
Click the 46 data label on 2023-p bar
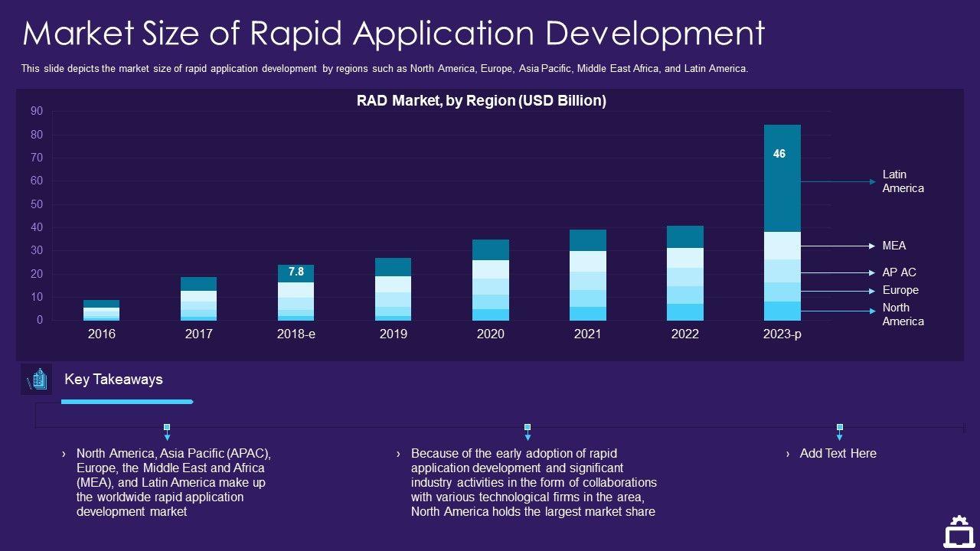[x=779, y=154]
